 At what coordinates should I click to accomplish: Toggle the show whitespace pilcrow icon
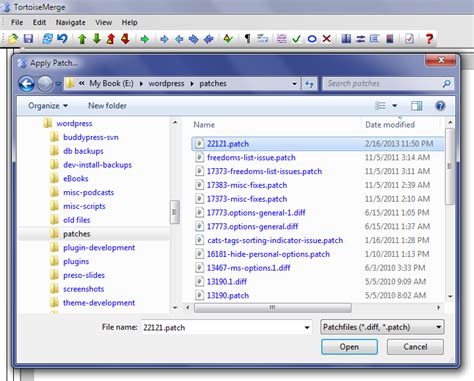coord(247,39)
